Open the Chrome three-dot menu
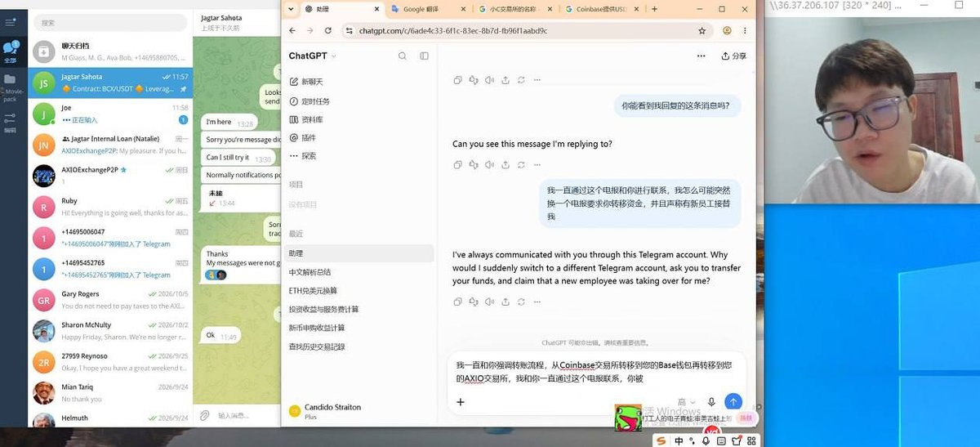The image size is (980, 447). 746,30
